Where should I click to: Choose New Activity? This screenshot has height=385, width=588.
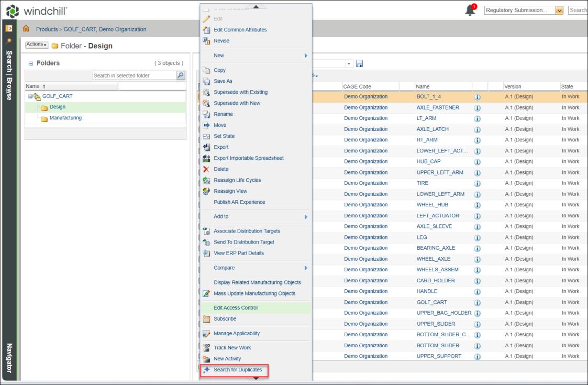[x=227, y=359]
